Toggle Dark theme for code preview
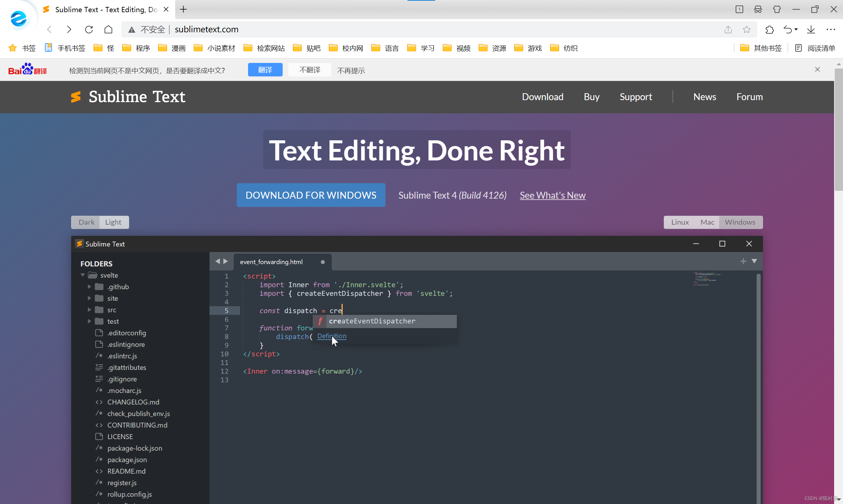The height and width of the screenshot is (504, 843). coord(87,222)
